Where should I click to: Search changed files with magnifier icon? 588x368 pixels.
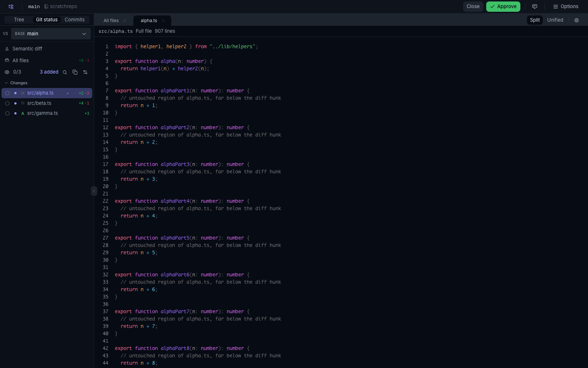[65, 72]
